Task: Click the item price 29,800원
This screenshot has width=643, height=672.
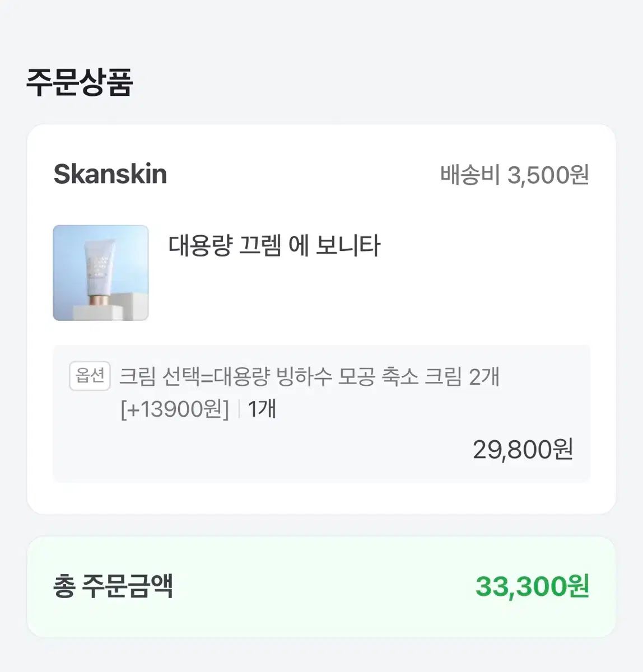Action: point(523,449)
